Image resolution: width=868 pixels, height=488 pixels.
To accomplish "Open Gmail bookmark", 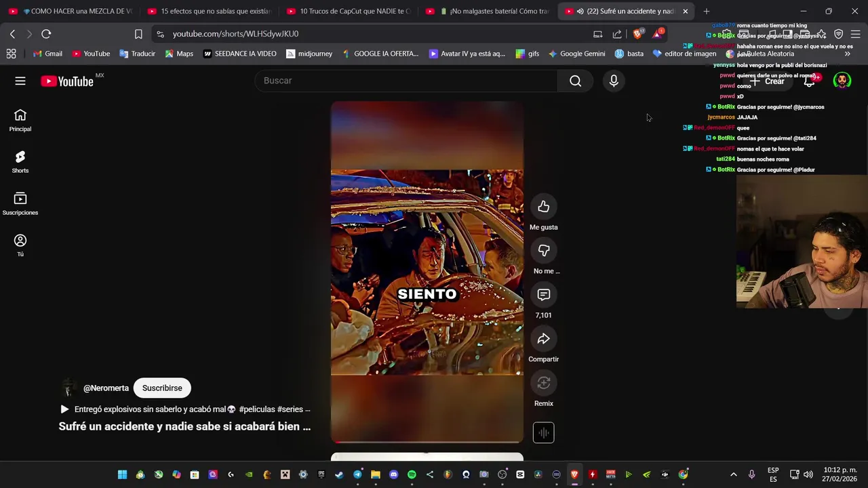I will point(47,54).
